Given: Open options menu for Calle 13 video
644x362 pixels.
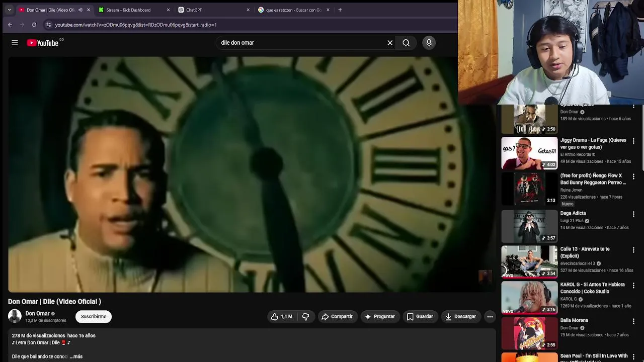Looking at the screenshot, I should 633,250.
